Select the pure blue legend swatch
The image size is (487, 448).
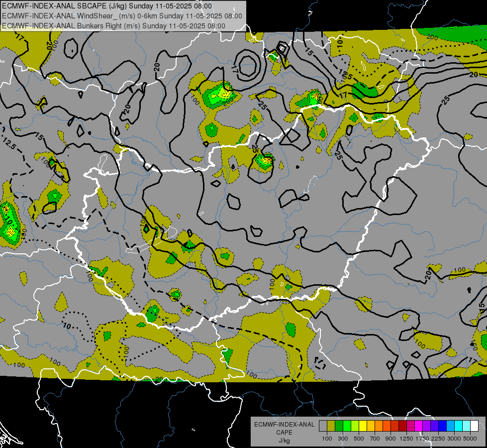[442, 426]
